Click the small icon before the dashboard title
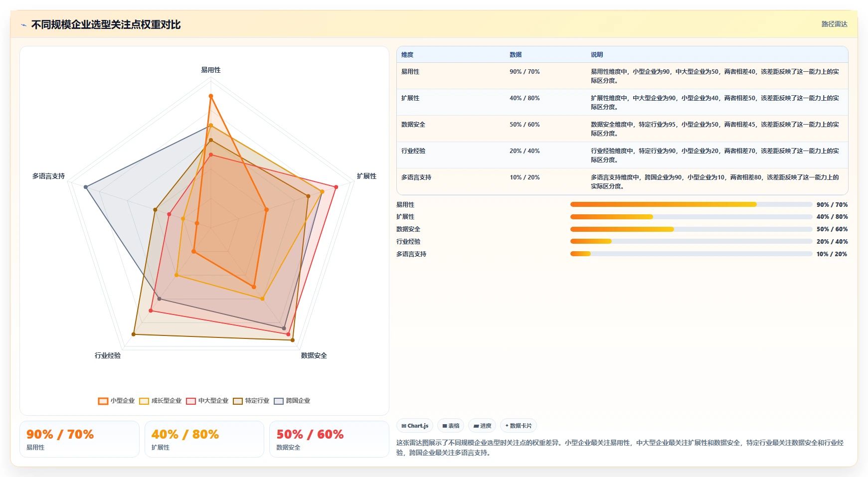The image size is (868, 477). [x=23, y=25]
